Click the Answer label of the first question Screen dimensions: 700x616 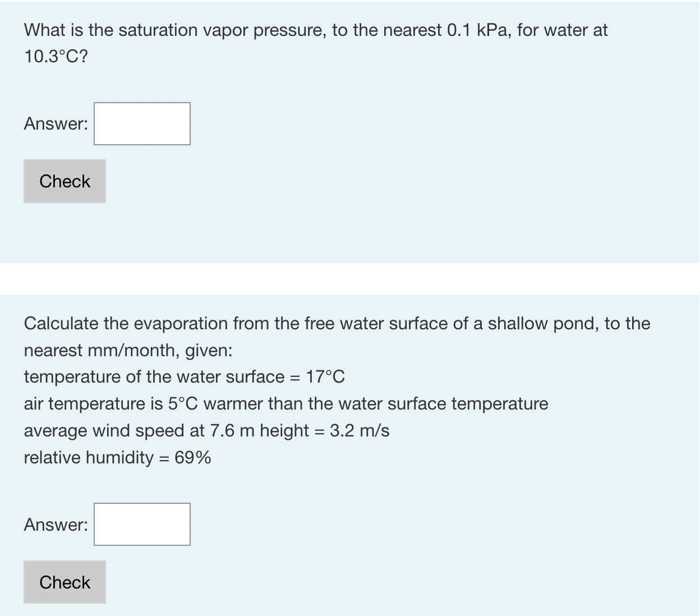pos(56,123)
